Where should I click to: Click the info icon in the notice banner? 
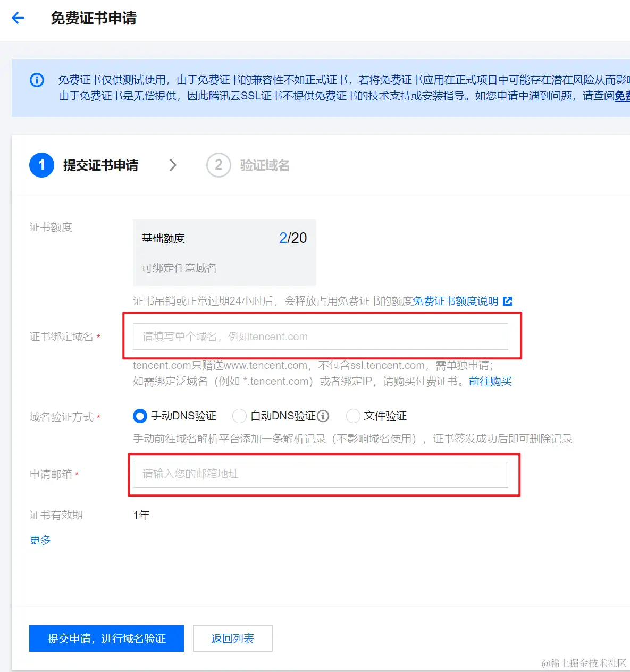click(37, 80)
